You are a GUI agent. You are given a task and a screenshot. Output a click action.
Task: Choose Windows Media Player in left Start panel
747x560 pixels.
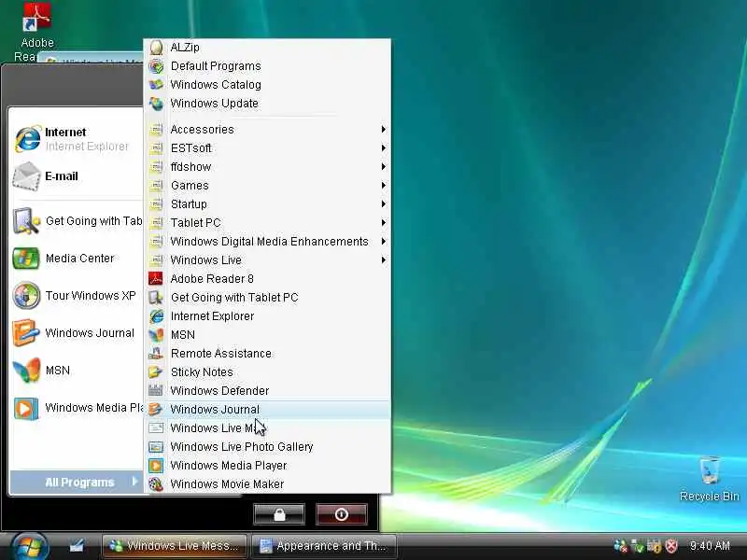point(78,408)
